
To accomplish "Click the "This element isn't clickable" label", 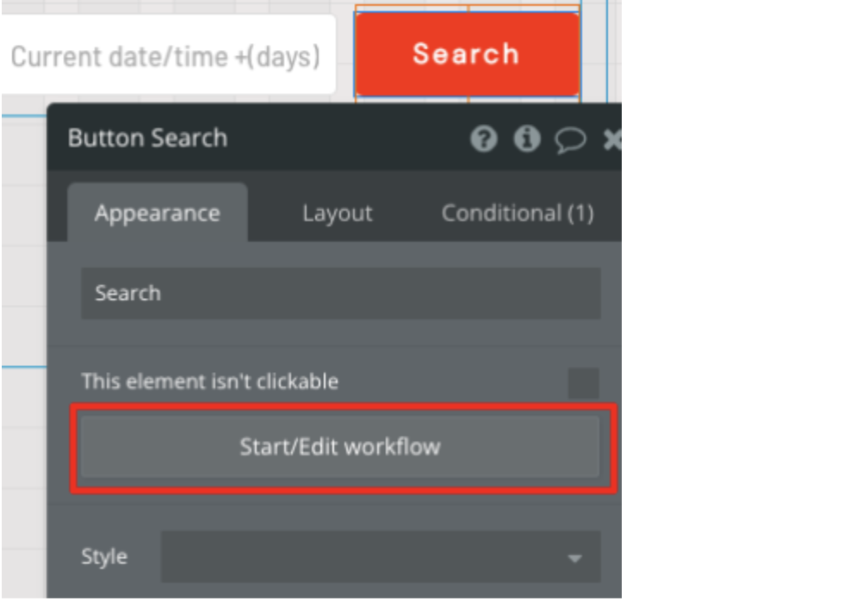I will pyautogui.click(x=209, y=381).
